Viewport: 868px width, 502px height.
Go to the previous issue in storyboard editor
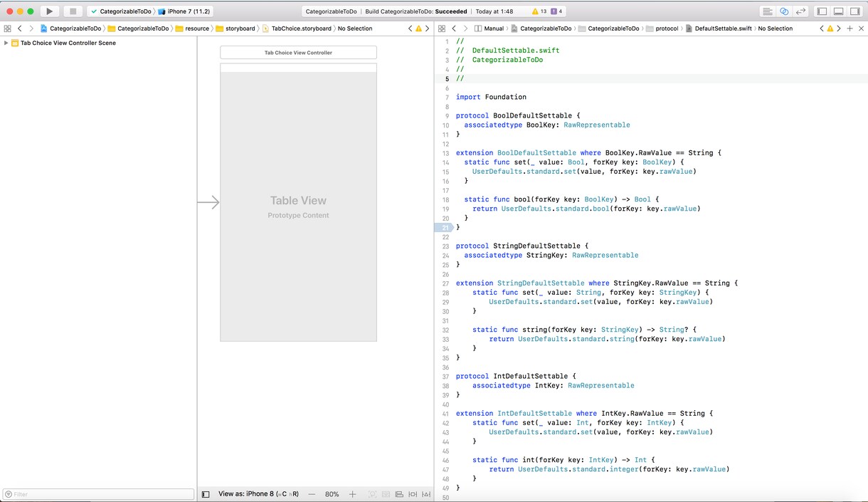pyautogui.click(x=410, y=28)
